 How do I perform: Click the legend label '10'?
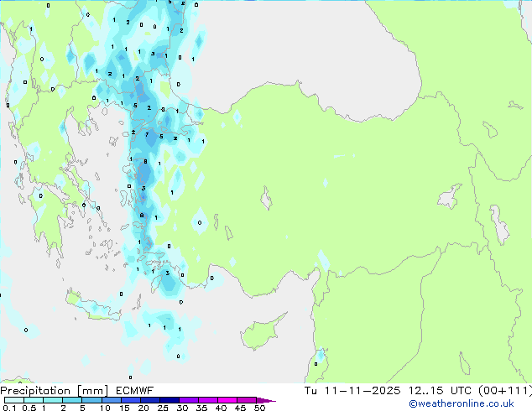point(105,408)
